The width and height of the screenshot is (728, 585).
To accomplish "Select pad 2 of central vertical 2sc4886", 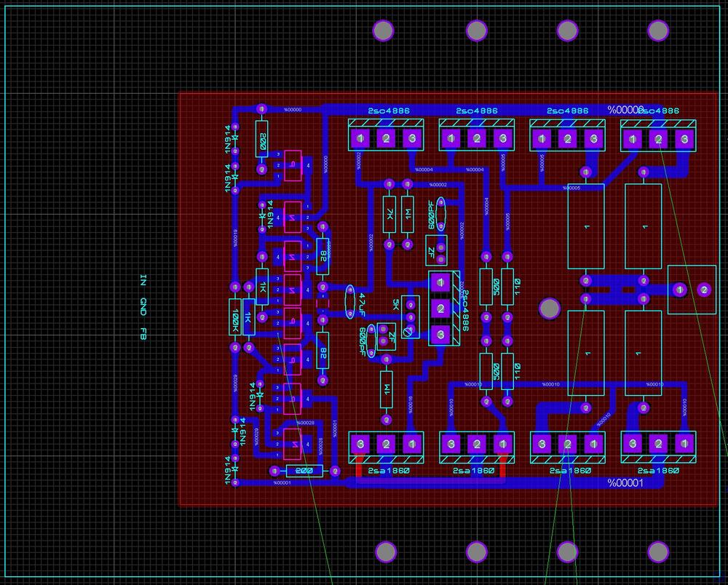I will click(x=440, y=309).
